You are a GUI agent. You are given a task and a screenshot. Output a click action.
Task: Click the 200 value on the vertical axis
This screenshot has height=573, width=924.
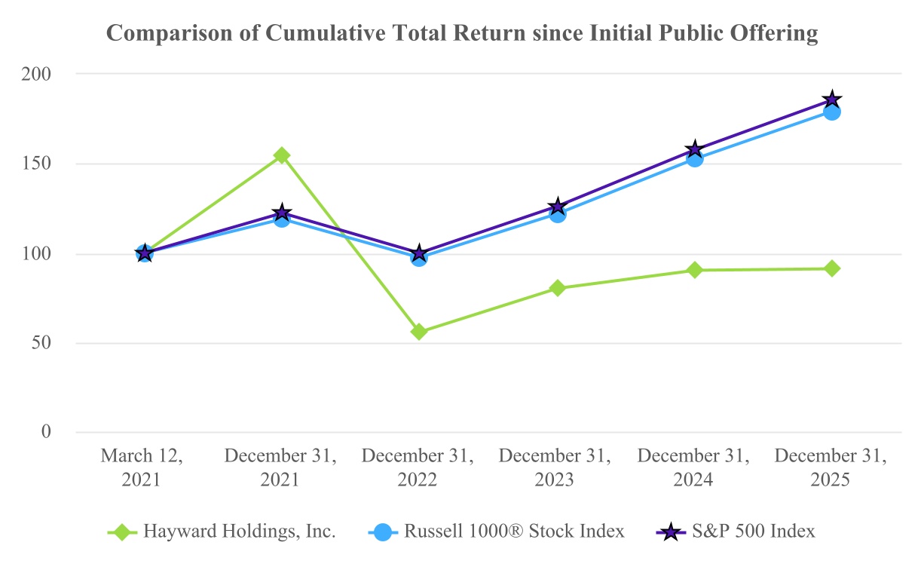38,74
